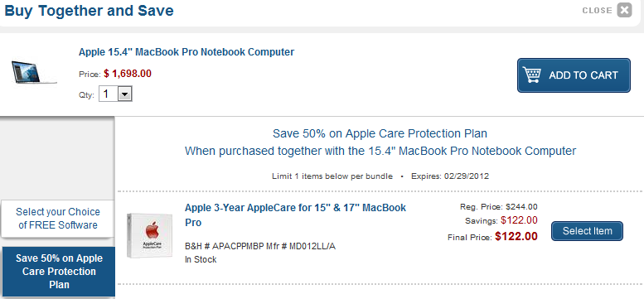Click the Reg. Price $244.00 text

click(499, 207)
